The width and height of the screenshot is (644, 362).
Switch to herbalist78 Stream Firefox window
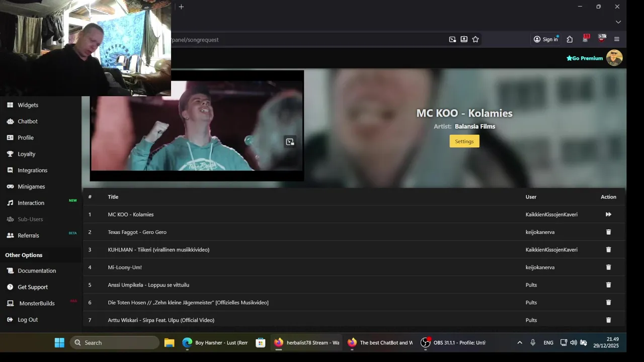click(306, 342)
